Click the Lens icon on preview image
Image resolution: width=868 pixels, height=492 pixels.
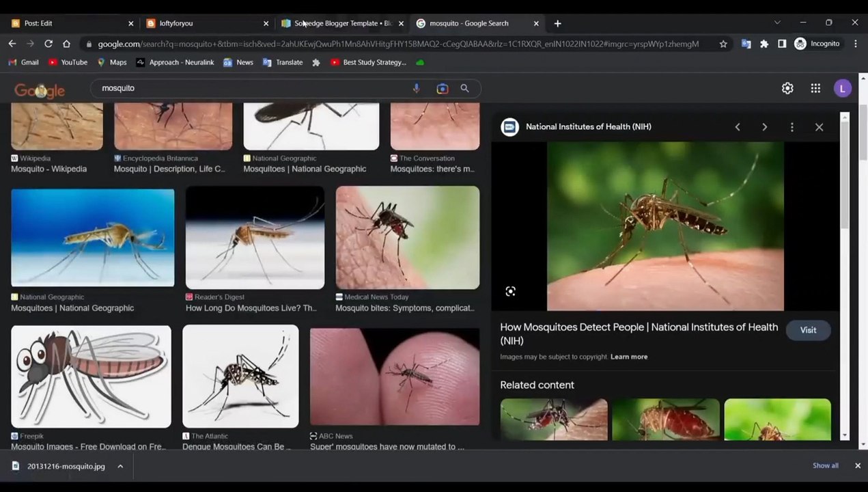pyautogui.click(x=510, y=292)
